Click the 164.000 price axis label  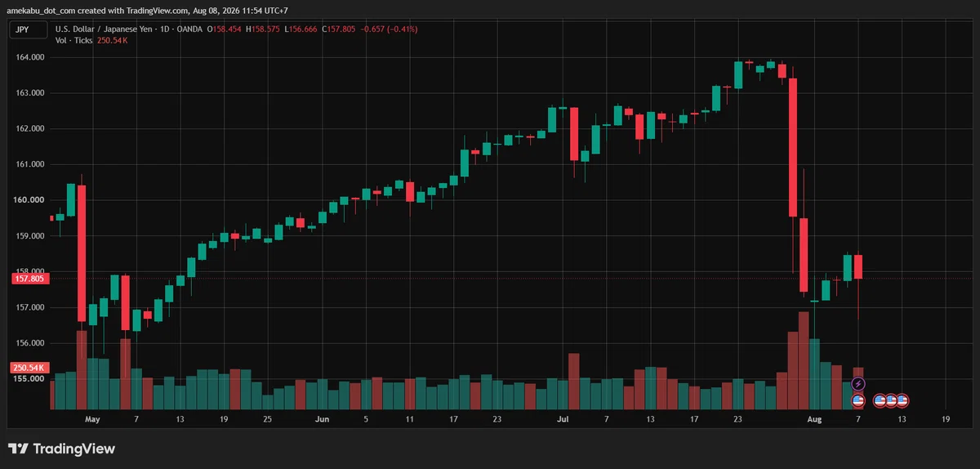pyautogui.click(x=31, y=57)
